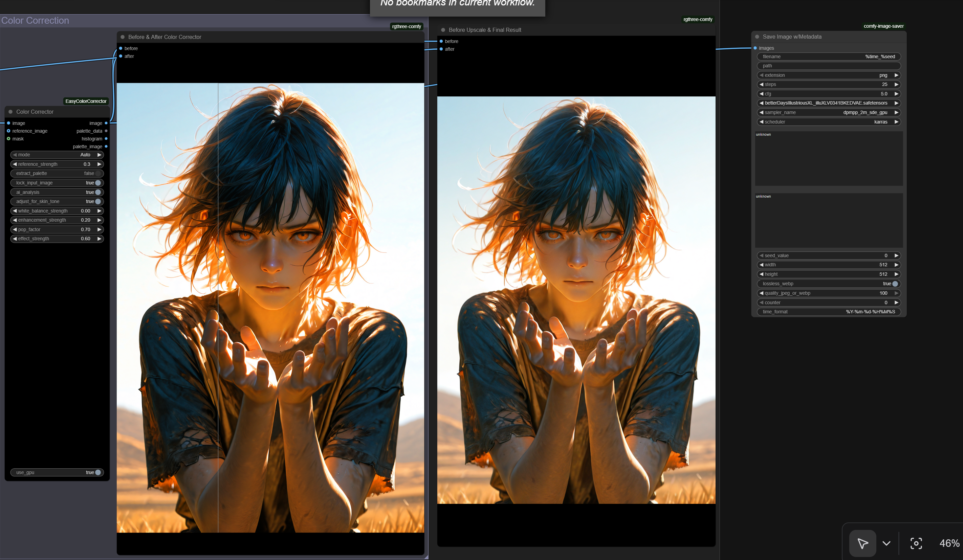The width and height of the screenshot is (963, 560).
Task: Increase pop_factor with right arrow
Action: tap(100, 229)
